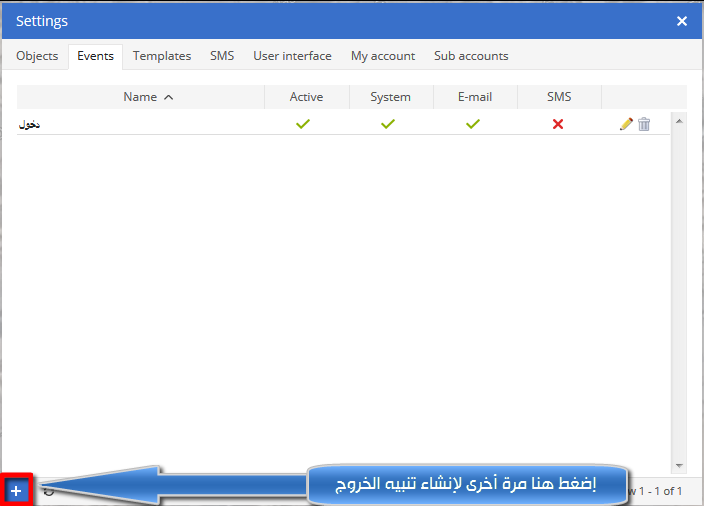Delete the دخول event with the trash icon
The height and width of the screenshot is (506, 704).
[644, 124]
